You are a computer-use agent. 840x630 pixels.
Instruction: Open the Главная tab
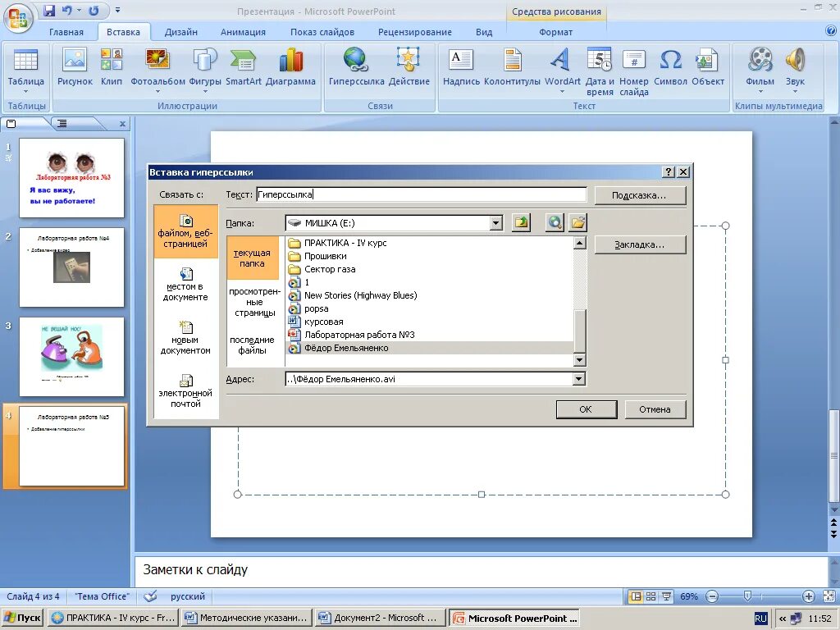coord(66,32)
